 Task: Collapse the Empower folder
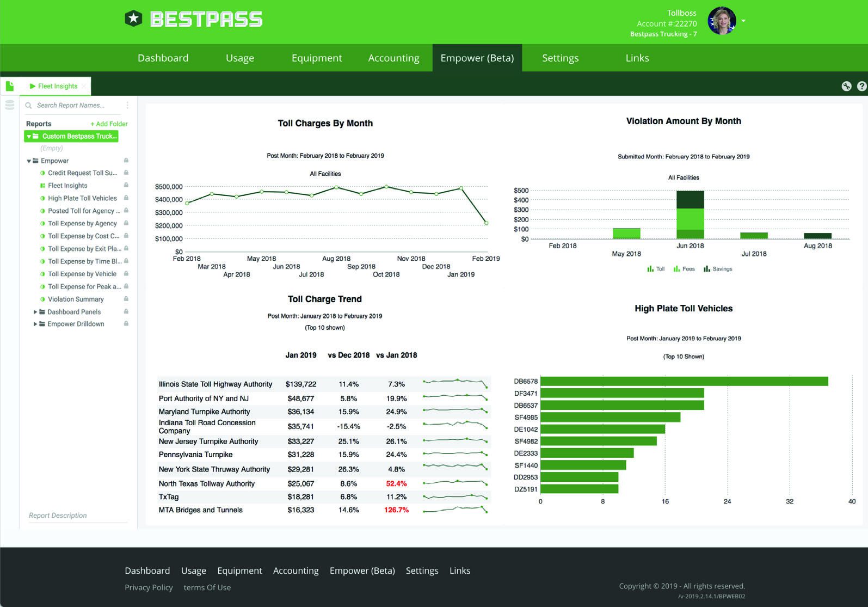29,161
